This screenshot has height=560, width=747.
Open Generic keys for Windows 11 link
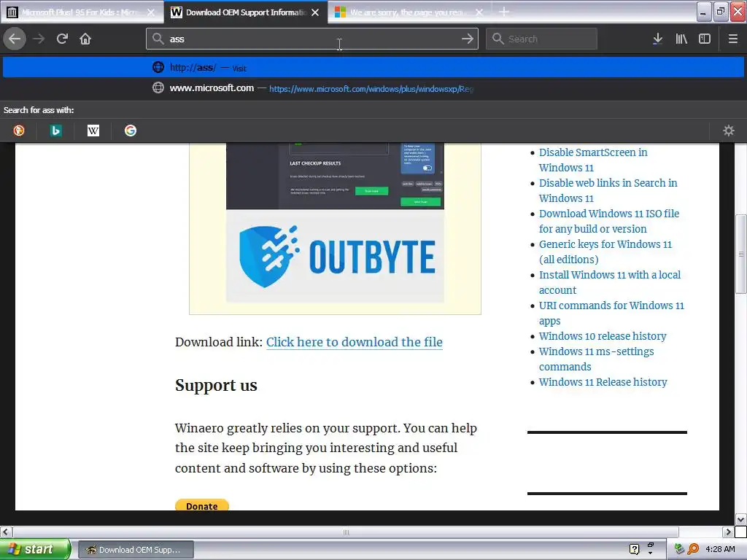pyautogui.click(x=605, y=252)
